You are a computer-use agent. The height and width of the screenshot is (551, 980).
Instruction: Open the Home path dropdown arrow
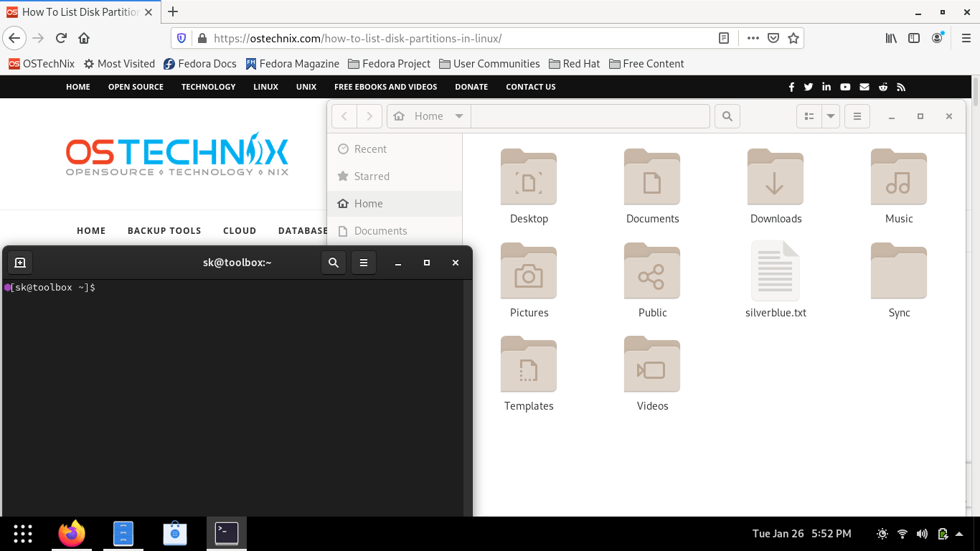458,116
